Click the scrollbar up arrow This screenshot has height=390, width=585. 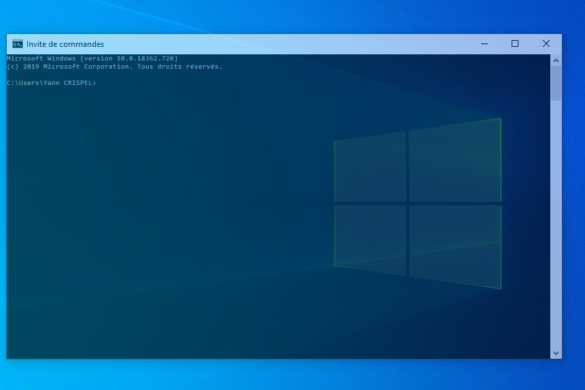tap(556, 60)
